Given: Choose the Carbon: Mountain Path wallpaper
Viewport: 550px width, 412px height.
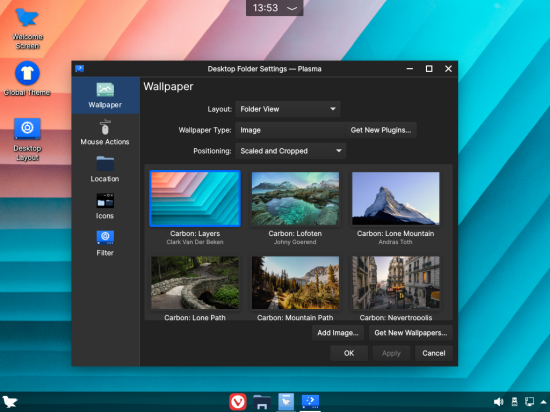Looking at the screenshot, I should coord(295,283).
